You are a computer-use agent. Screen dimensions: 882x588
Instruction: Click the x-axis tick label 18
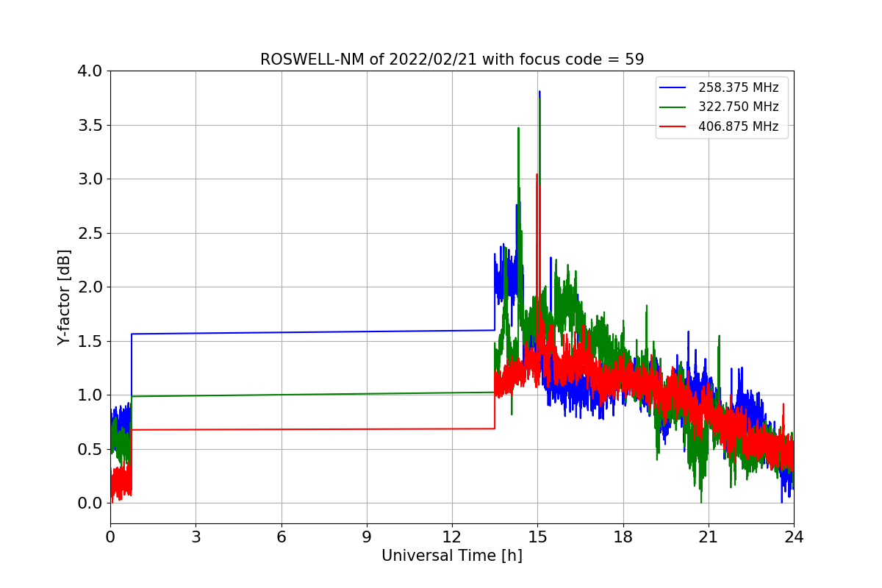tap(623, 537)
